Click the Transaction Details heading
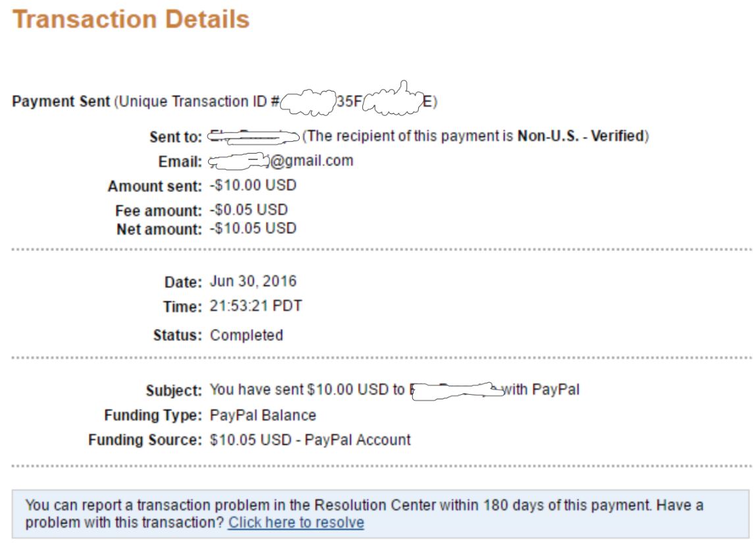This screenshot has width=756, height=551. pos(131,19)
